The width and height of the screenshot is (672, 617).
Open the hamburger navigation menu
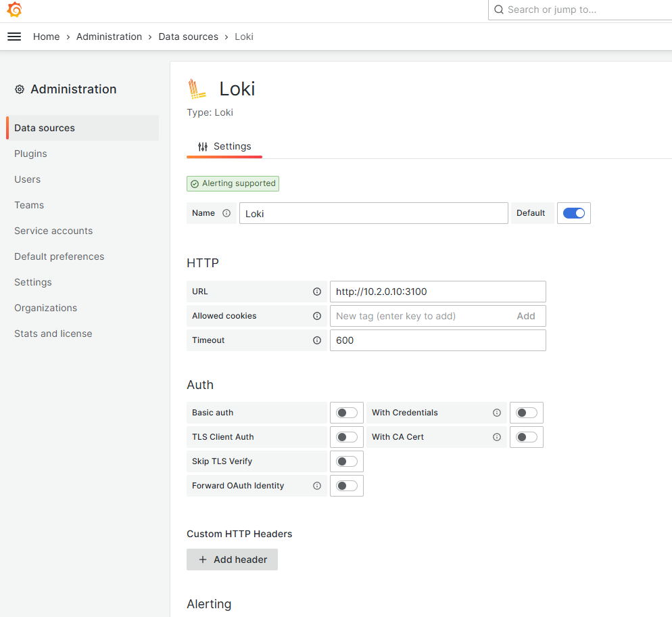(14, 37)
